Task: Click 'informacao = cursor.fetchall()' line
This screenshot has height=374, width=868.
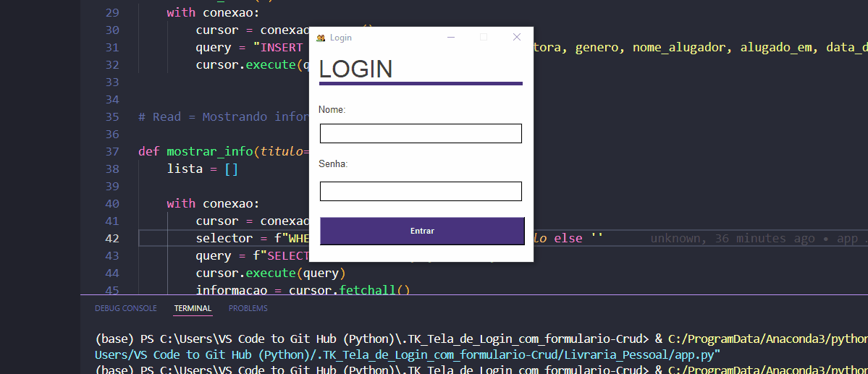Action: coord(303,290)
